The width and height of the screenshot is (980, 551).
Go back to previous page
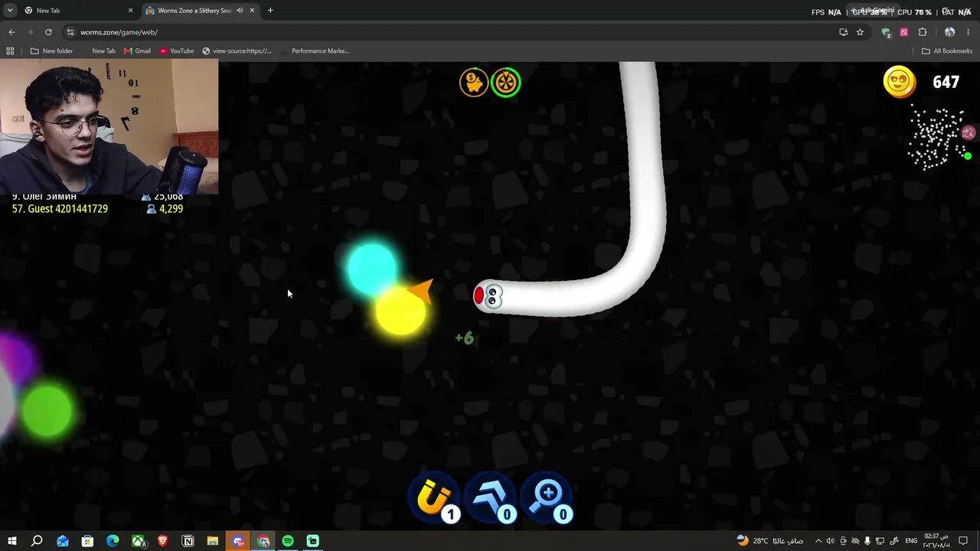[x=11, y=32]
